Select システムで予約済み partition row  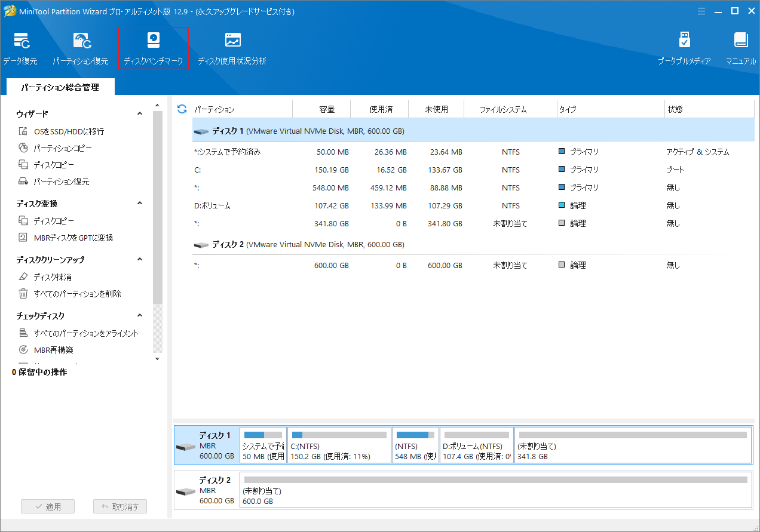click(x=473, y=152)
